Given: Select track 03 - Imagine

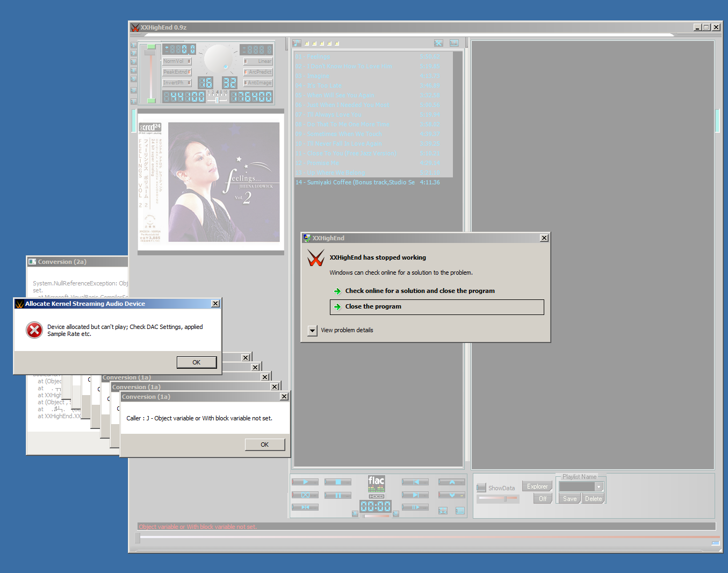Looking at the screenshot, I should click(373, 76).
